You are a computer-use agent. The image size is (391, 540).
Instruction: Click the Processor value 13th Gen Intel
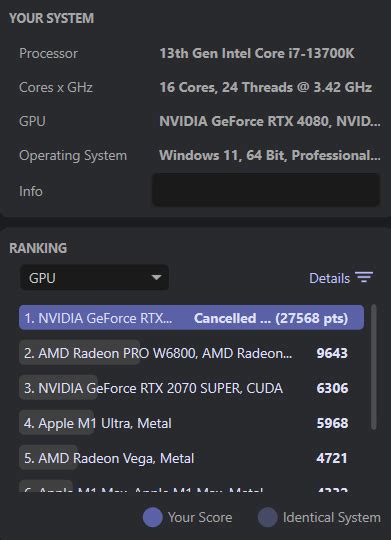257,53
